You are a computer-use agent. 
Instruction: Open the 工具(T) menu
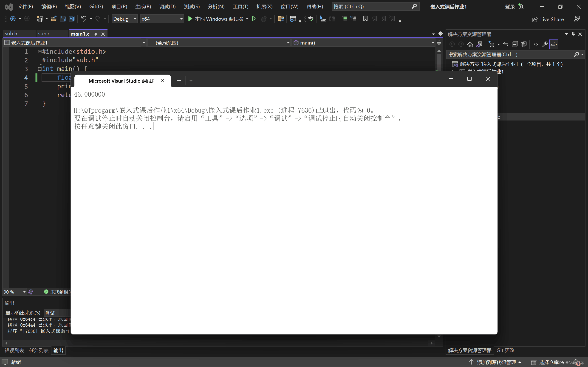[241, 7]
